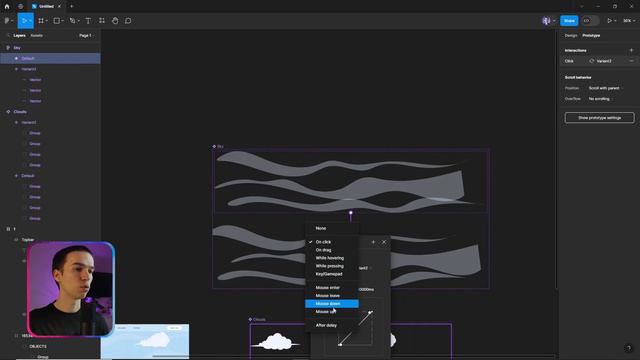The width and height of the screenshot is (640, 360).
Task: Choose Mouse enter trigger
Action: (x=332, y=288)
